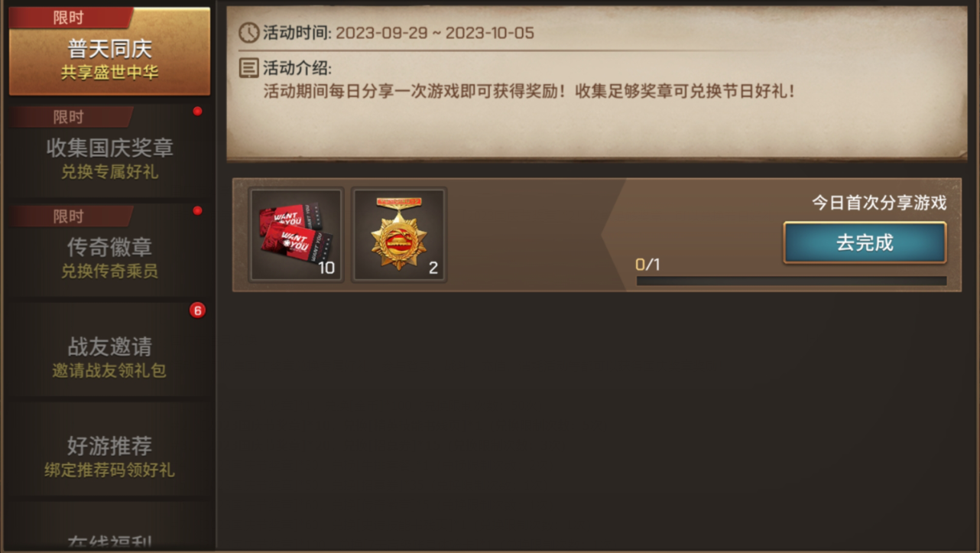Click the 去完成 button

865,243
